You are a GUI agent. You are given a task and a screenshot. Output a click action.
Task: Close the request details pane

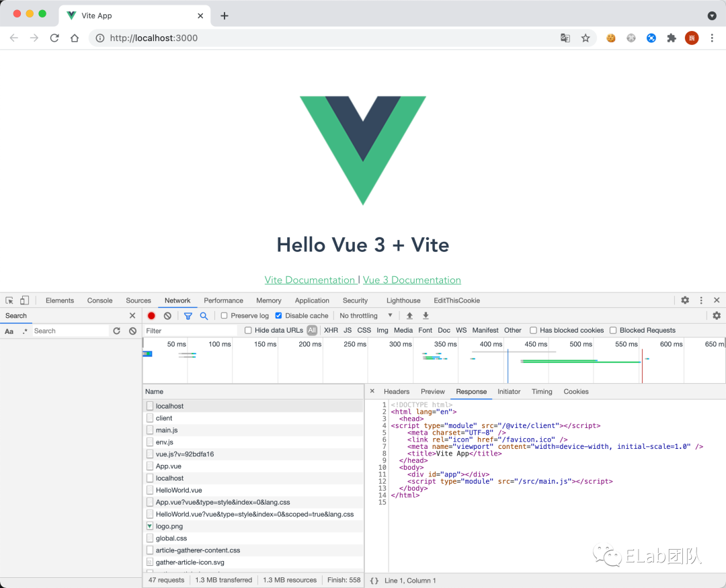(x=372, y=391)
